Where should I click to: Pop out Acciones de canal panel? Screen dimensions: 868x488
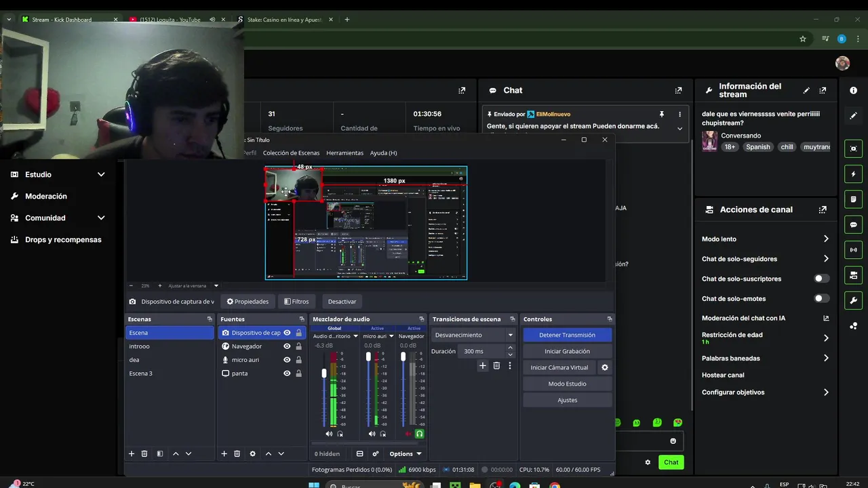point(823,209)
